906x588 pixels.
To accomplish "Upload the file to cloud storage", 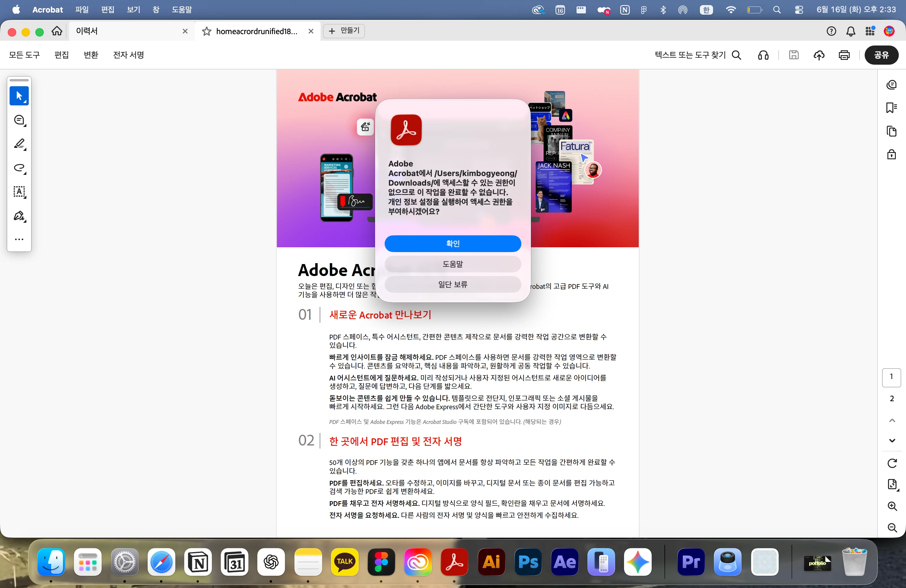I will [x=819, y=55].
